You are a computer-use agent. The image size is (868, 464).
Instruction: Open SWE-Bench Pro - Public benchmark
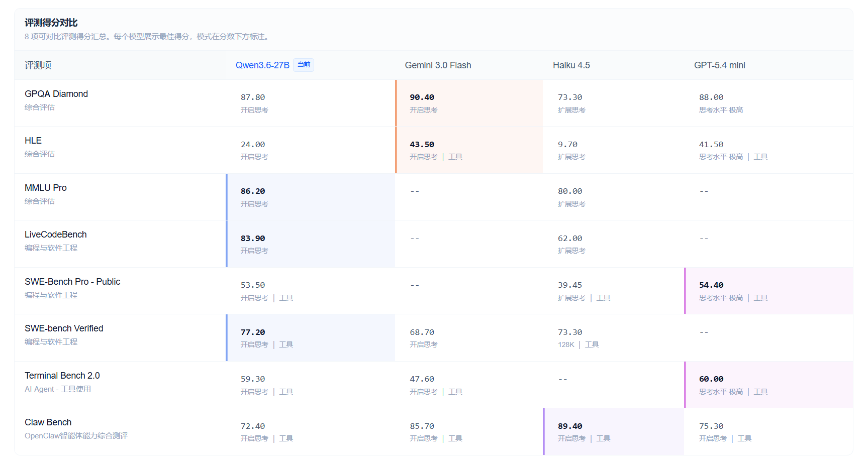(72, 282)
